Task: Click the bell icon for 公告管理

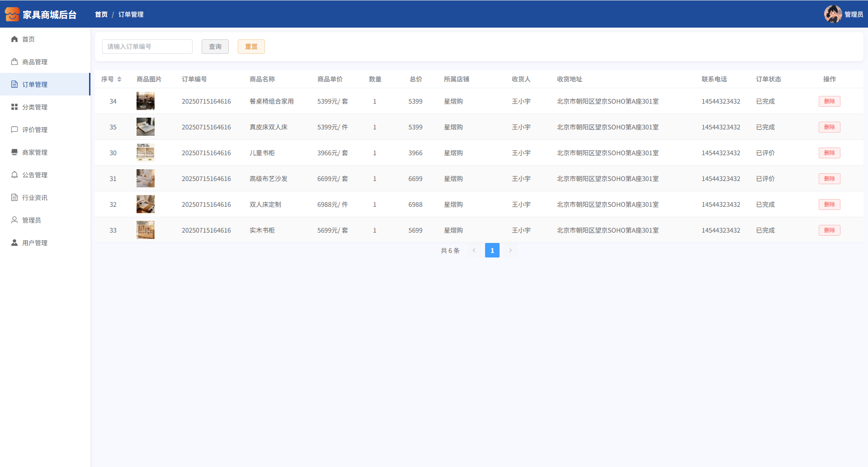Action: tap(14, 175)
